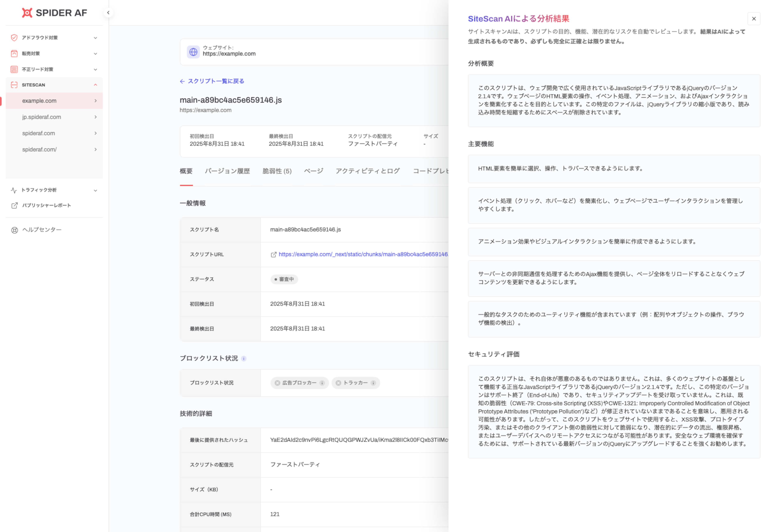Open the アクティビティとログ tab
Screen dimensions: 780x532
pyautogui.click(x=368, y=171)
